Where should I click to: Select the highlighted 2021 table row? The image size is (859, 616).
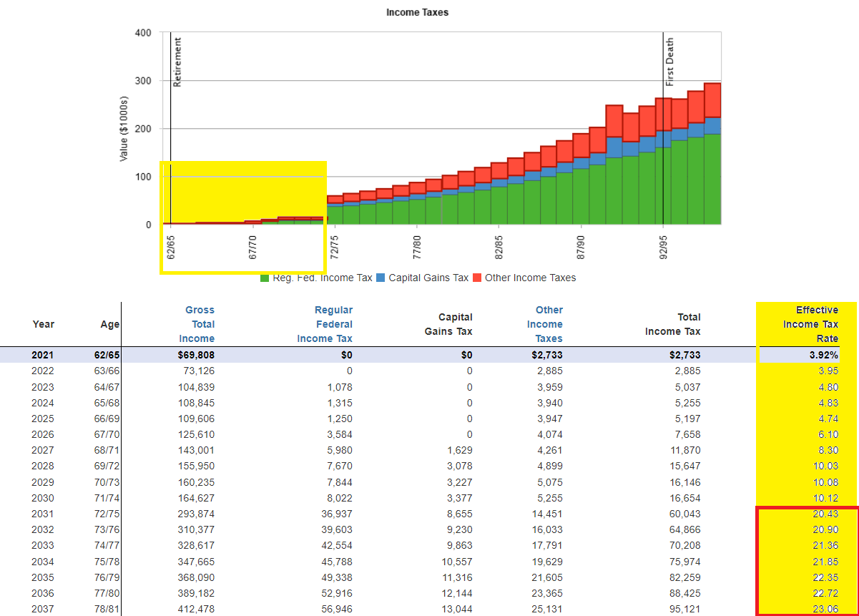click(x=429, y=355)
